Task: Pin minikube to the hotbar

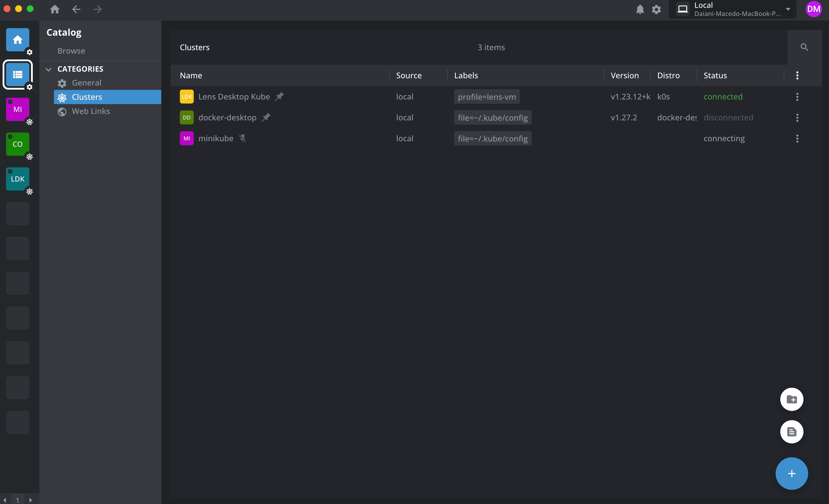Action: [x=242, y=138]
